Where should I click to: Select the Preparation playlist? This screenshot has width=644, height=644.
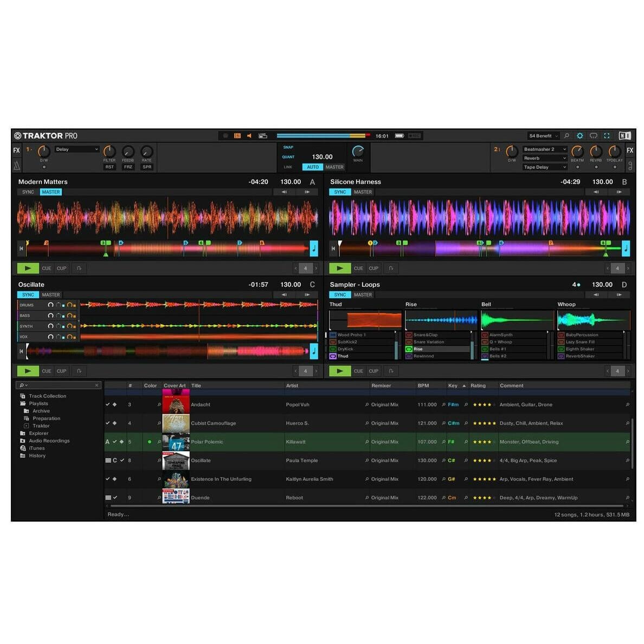pos(47,418)
